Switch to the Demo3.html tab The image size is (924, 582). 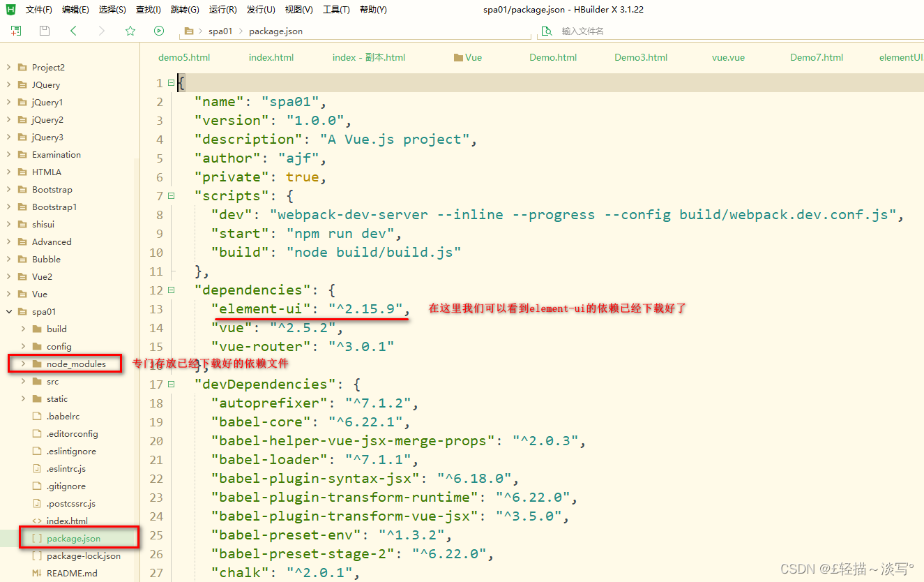point(640,58)
